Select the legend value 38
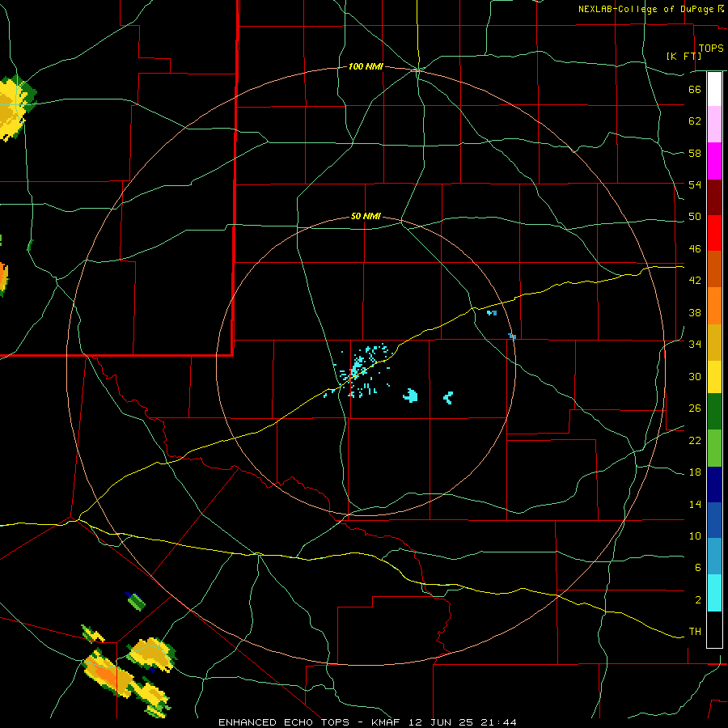This screenshot has width=728, height=728. pyautogui.click(x=695, y=312)
